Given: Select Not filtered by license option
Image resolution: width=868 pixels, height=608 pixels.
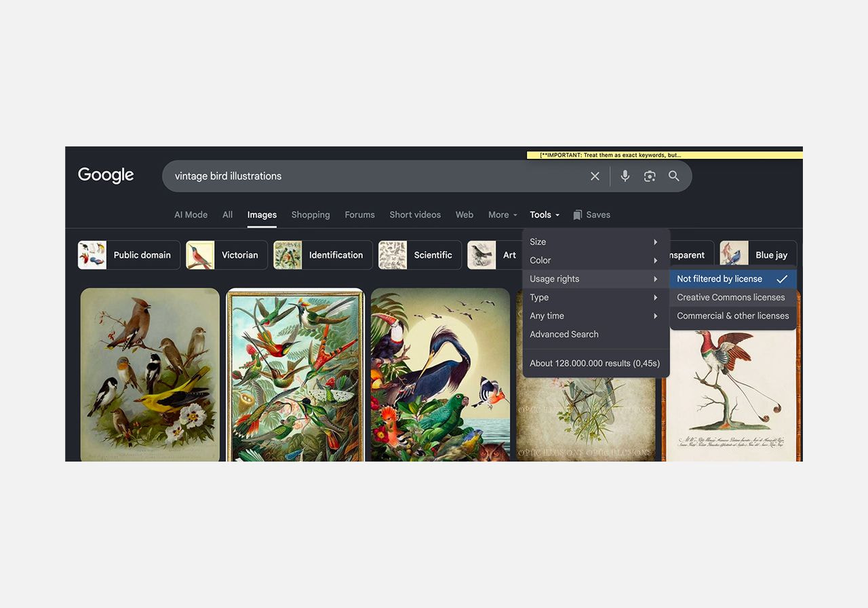Looking at the screenshot, I should pyautogui.click(x=733, y=279).
